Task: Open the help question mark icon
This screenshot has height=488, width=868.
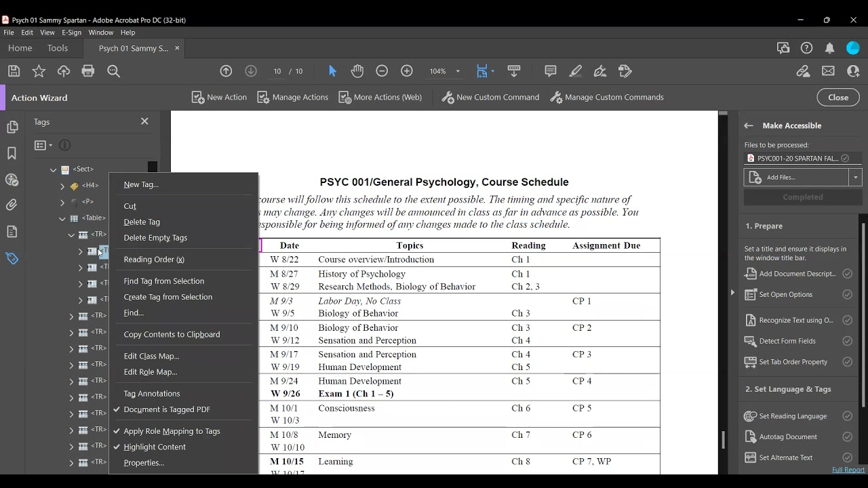Action: pyautogui.click(x=806, y=48)
